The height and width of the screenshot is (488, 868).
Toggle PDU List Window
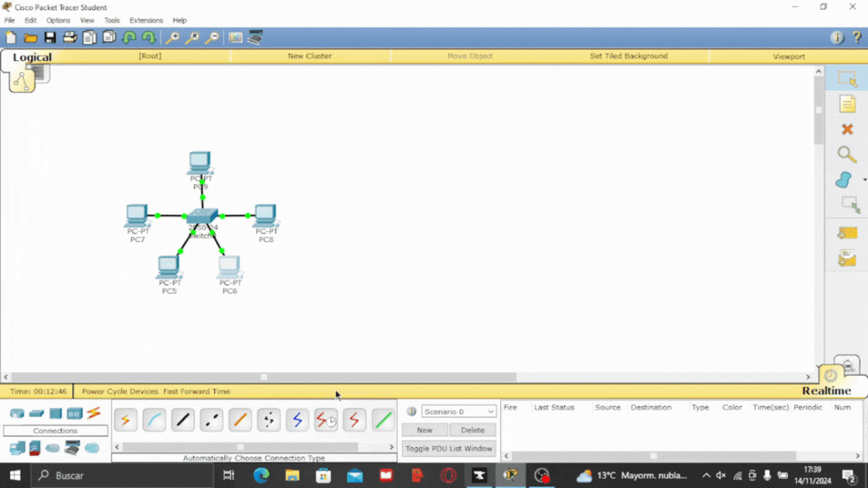(x=448, y=449)
